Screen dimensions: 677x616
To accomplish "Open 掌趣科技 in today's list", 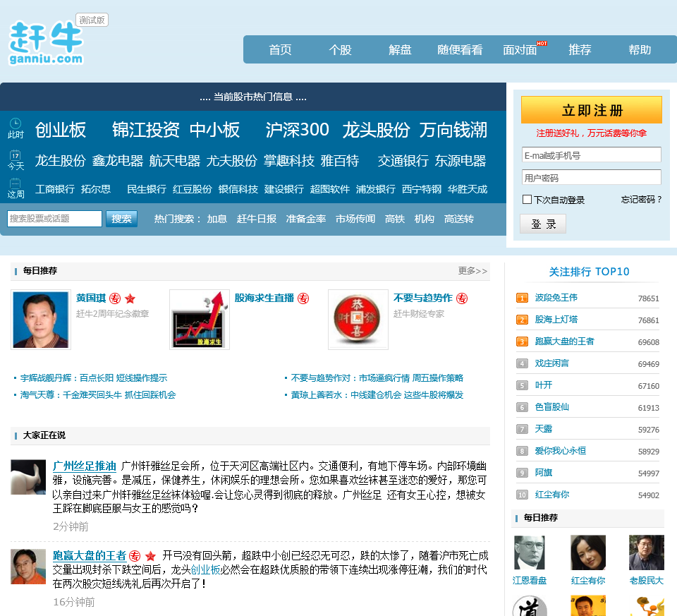I will pos(289,161).
